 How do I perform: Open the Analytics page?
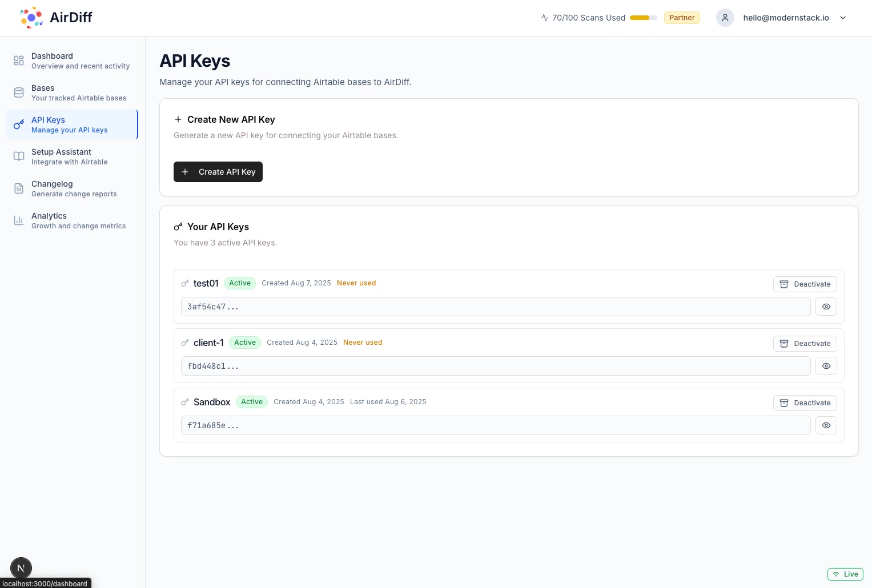pos(72,220)
